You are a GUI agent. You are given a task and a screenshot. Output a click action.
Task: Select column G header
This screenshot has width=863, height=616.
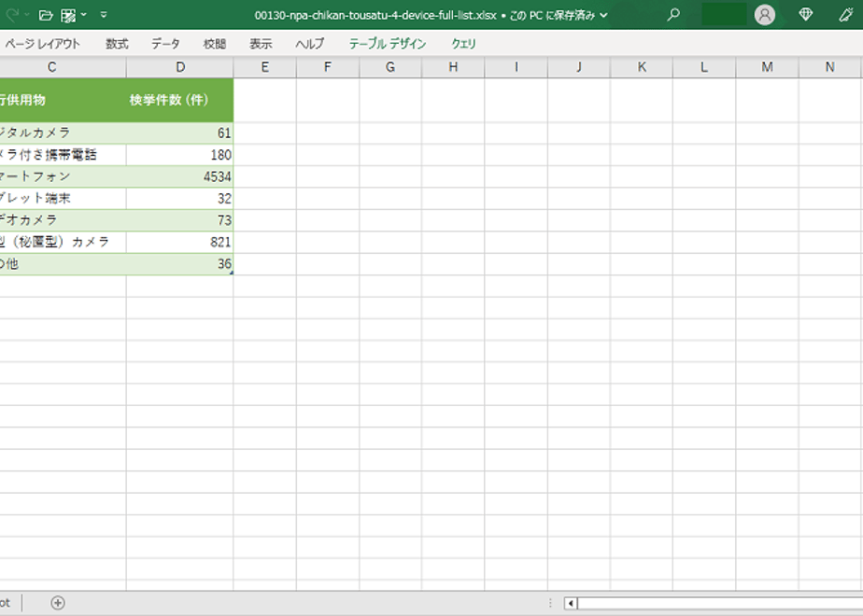pos(390,67)
